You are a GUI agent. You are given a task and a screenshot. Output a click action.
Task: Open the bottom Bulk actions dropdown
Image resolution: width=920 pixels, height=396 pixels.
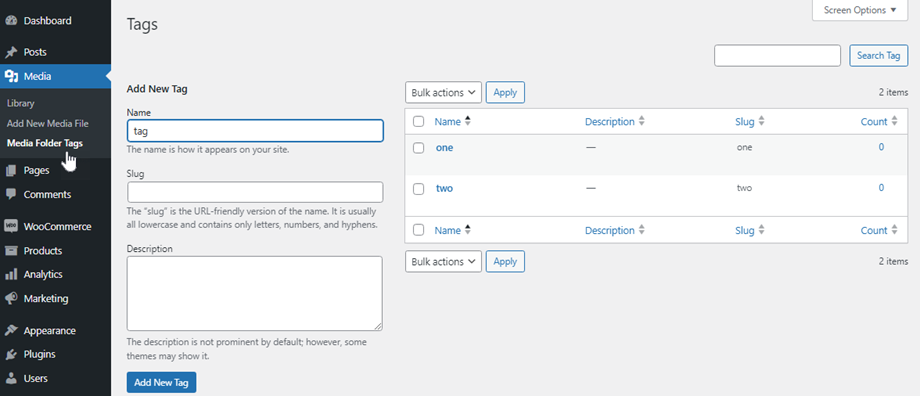pyautogui.click(x=443, y=262)
